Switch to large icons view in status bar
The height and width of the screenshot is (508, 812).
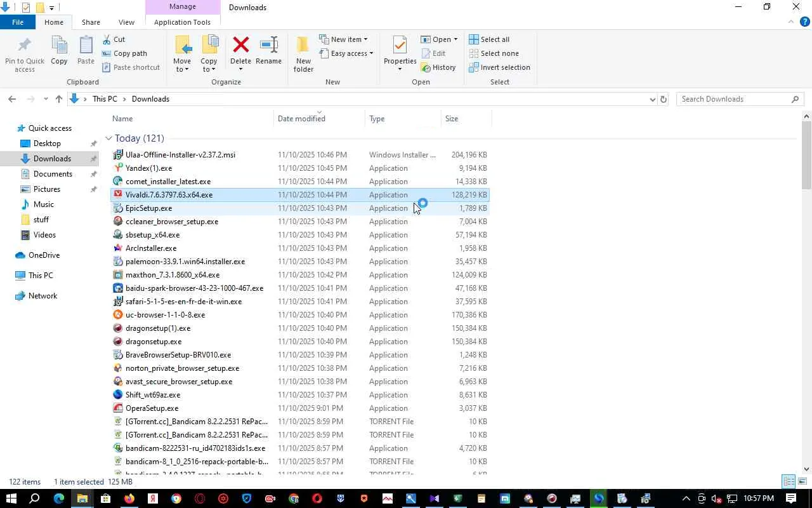coord(801,481)
